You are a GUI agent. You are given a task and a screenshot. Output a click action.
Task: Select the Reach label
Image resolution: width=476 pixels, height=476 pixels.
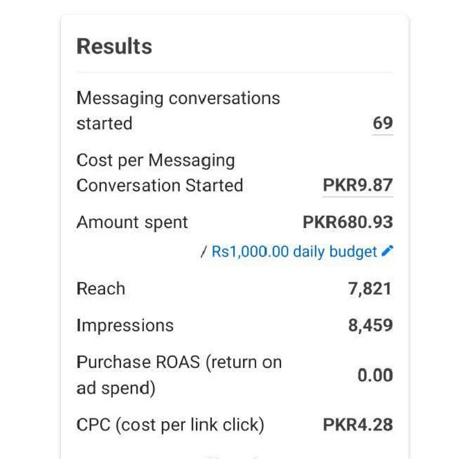click(x=101, y=289)
